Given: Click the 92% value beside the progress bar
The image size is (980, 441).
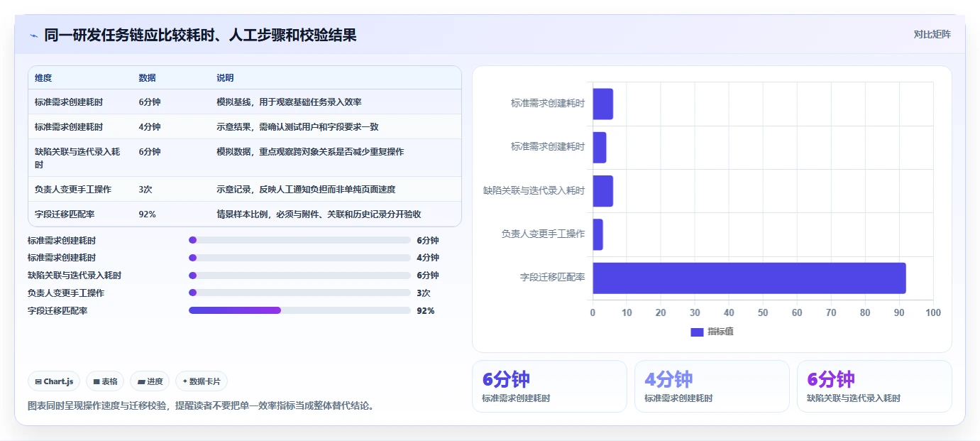Looking at the screenshot, I should [426, 310].
